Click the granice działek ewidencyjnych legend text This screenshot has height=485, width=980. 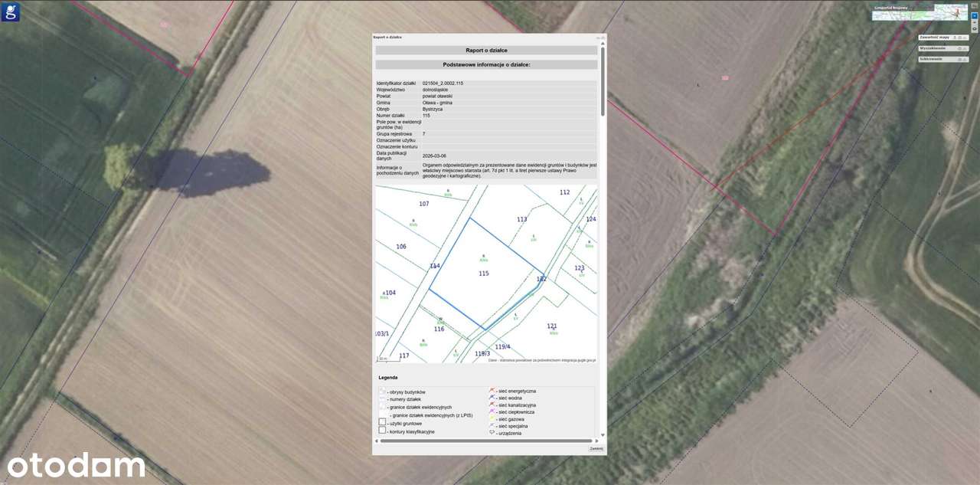point(420,408)
